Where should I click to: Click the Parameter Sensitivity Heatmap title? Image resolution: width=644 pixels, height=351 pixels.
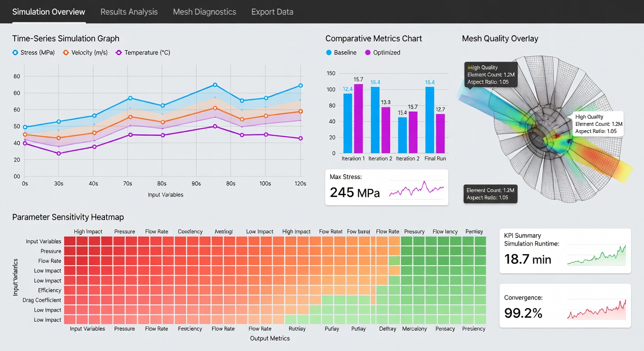point(68,217)
